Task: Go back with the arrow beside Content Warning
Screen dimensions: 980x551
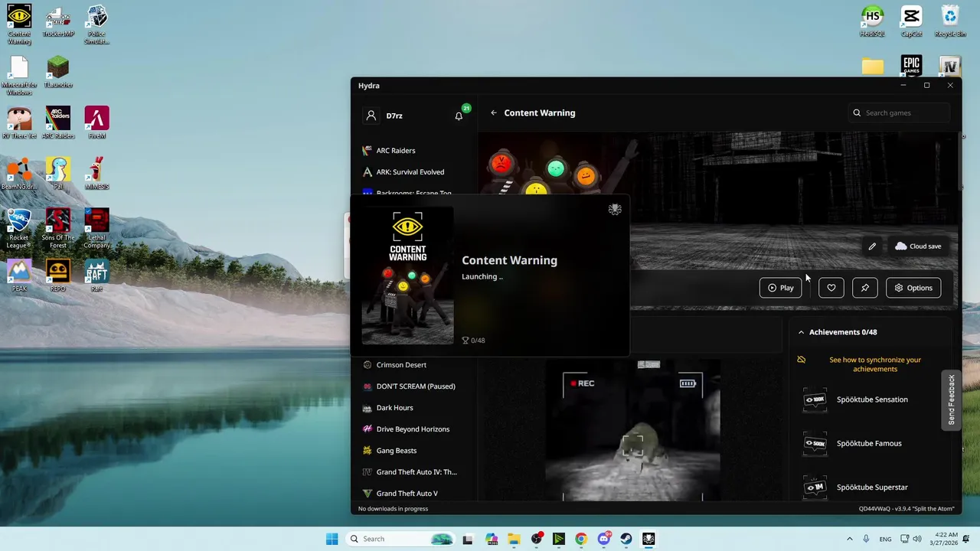Action: point(494,112)
